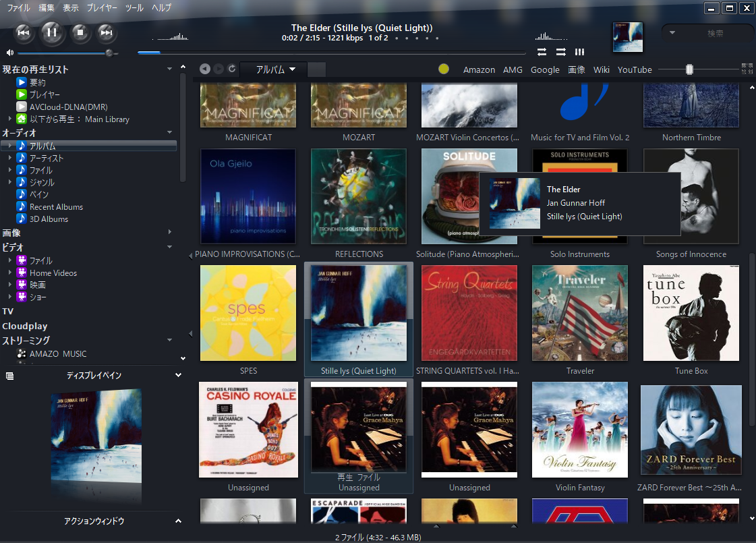Pause the currently playing track
This screenshot has width=756, height=543.
[52, 32]
